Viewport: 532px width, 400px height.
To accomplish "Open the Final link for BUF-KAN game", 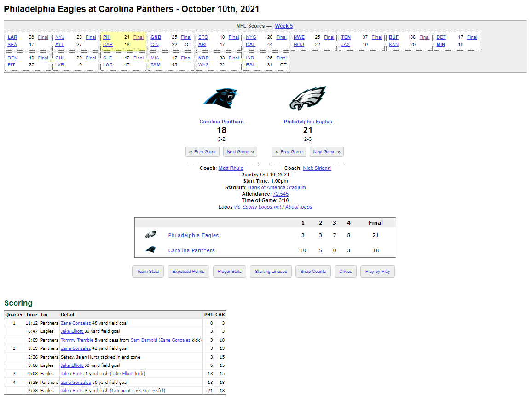I will click(424, 37).
